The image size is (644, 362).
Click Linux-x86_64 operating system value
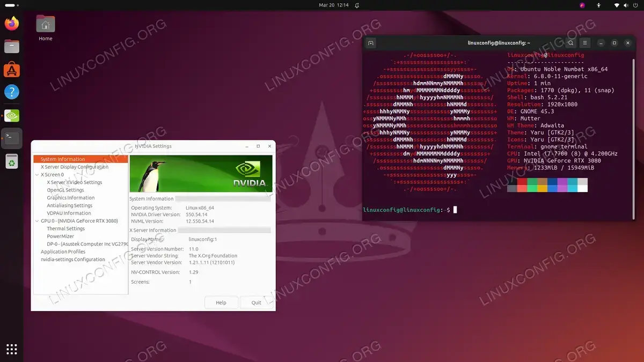click(x=200, y=208)
